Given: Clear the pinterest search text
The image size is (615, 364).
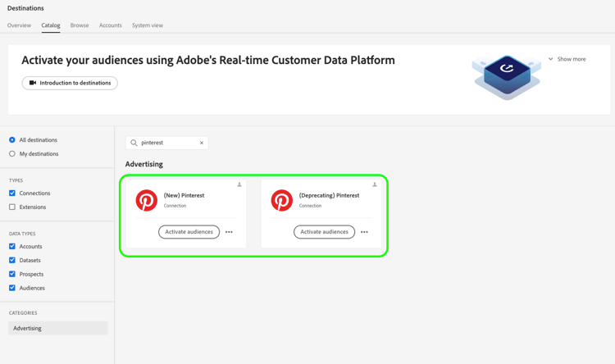Looking at the screenshot, I should pos(202,143).
